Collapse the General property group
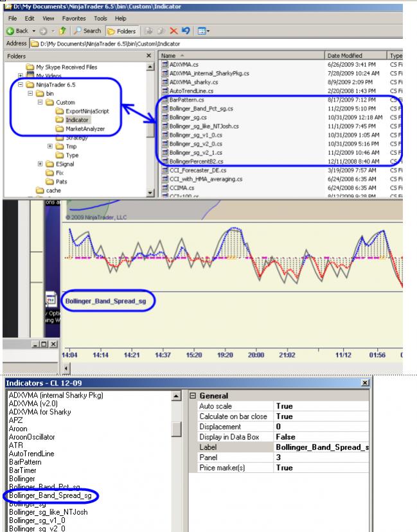 193,396
